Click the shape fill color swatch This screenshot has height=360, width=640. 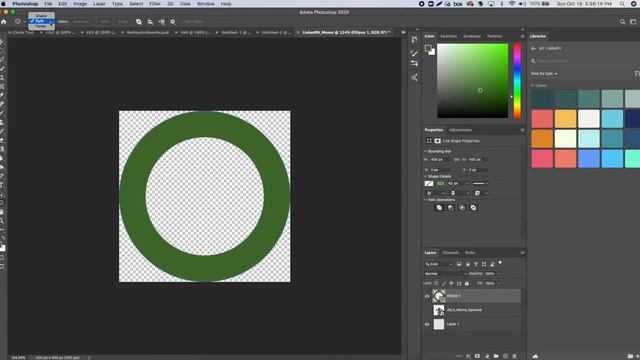(x=429, y=184)
